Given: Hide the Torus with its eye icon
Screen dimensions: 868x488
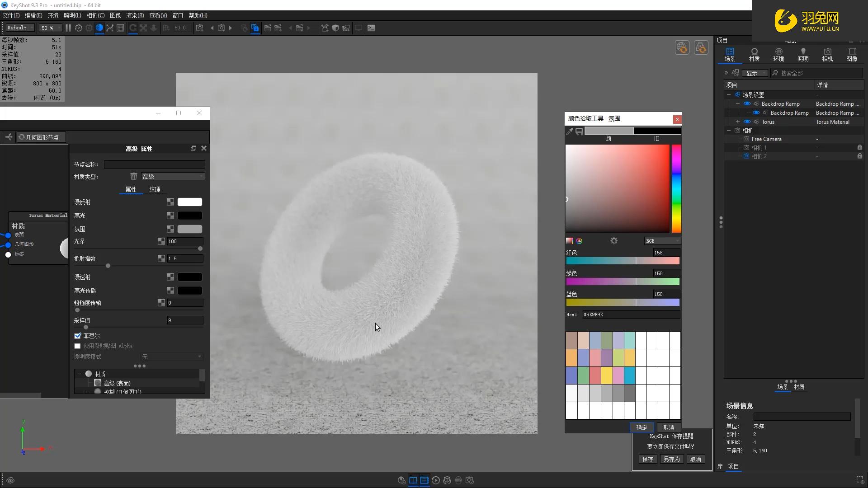Looking at the screenshot, I should click(x=747, y=122).
